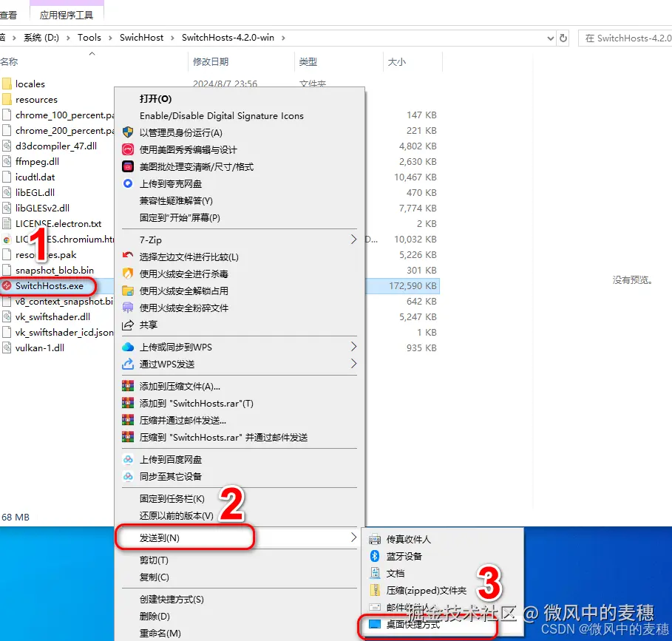
Task: Choose 桌面快捷方式 to create desktop shortcut
Action: point(414,626)
